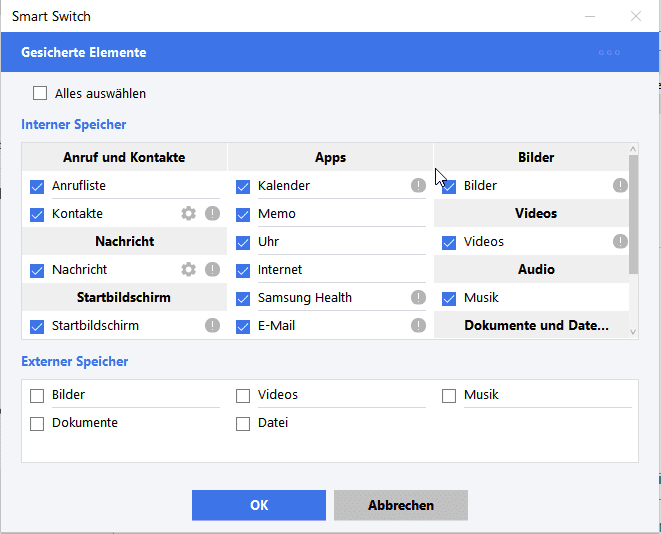Click the Apps column header
Viewport: 661px width, 534px height.
click(330, 157)
